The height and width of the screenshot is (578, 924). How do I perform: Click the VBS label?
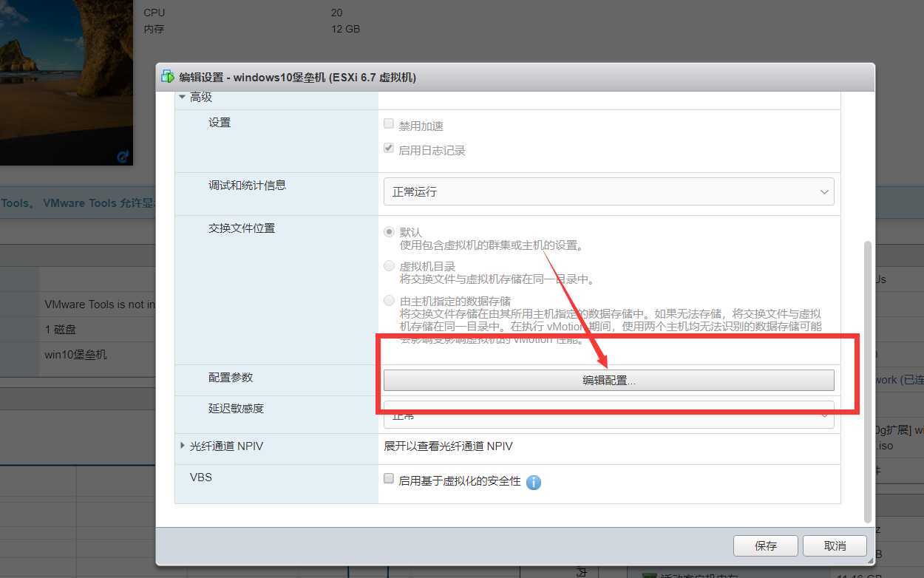[x=201, y=477]
